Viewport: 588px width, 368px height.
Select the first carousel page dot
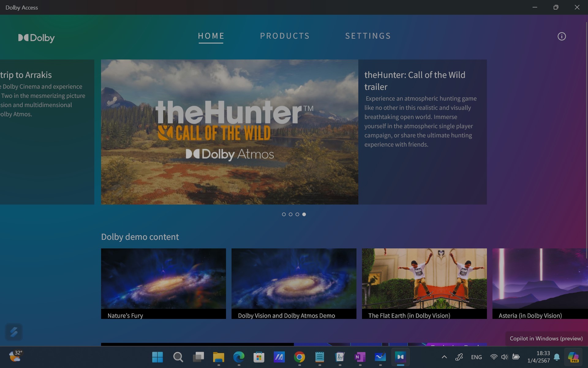(x=284, y=214)
